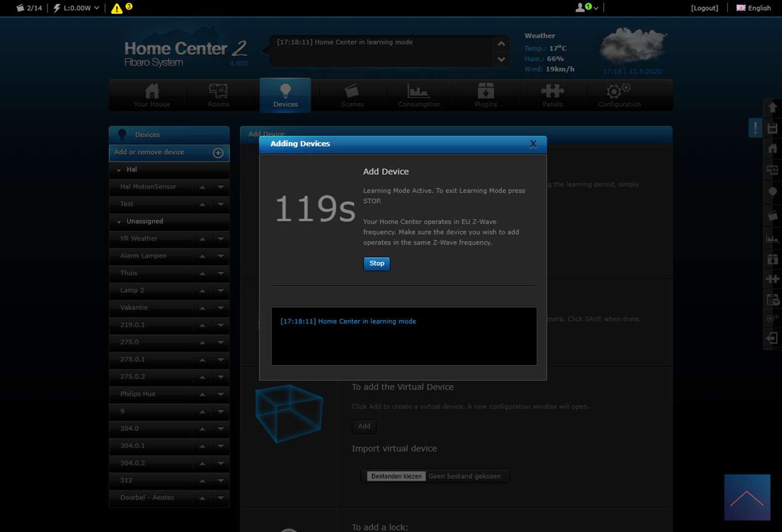Close the Adding Devices dialog
This screenshot has width=782, height=532.
(532, 144)
